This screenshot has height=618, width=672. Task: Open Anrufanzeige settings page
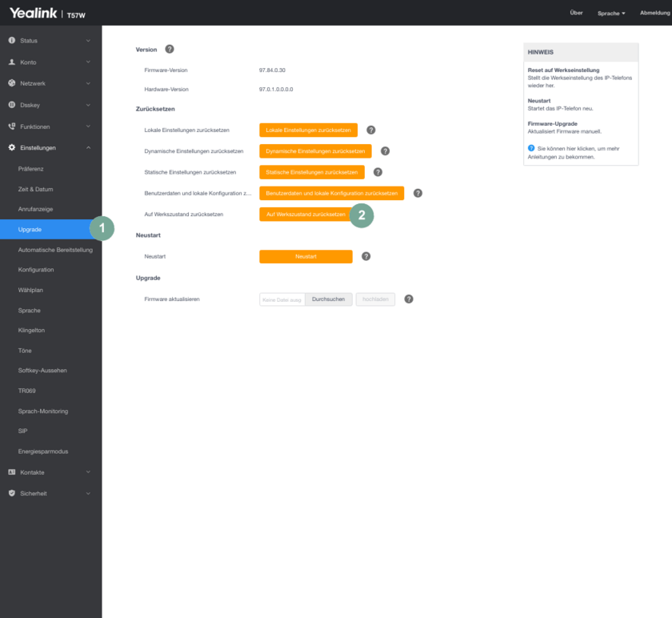(35, 209)
